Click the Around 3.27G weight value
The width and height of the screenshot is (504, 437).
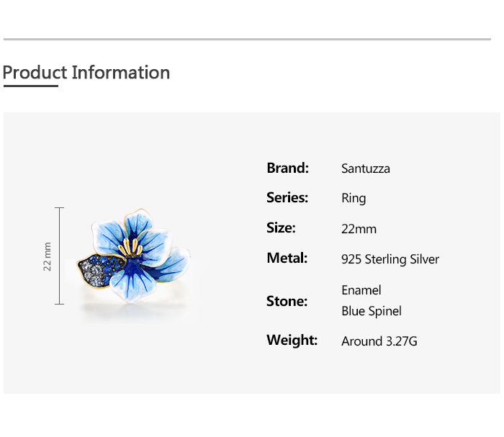click(x=379, y=341)
